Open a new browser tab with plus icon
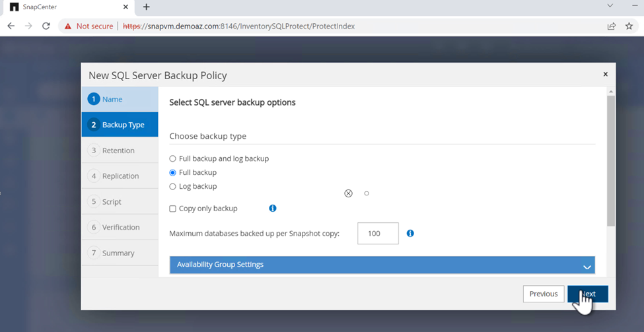Image resolution: width=644 pixels, height=332 pixels. point(146,7)
